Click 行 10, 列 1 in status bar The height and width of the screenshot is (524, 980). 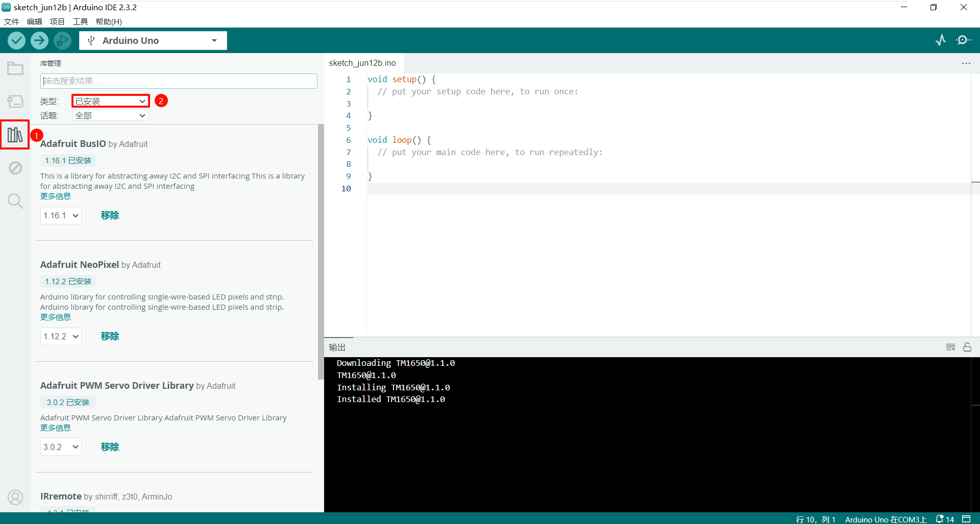816,519
